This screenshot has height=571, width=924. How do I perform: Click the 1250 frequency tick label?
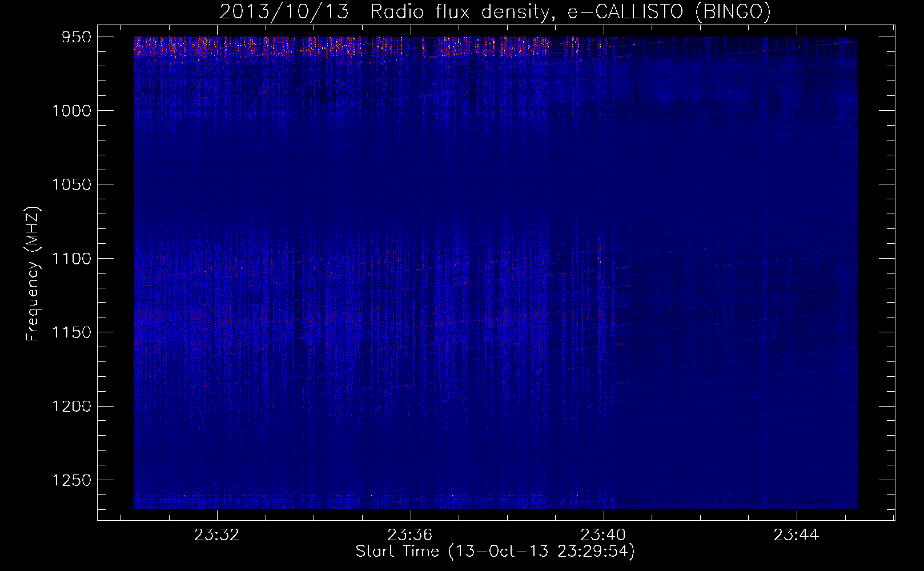pyautogui.click(x=72, y=480)
